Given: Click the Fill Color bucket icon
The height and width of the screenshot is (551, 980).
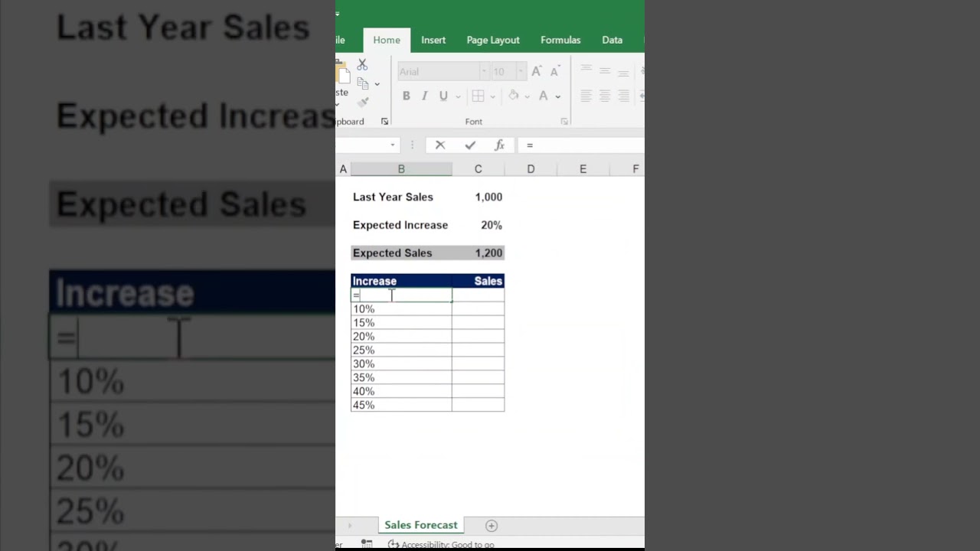Looking at the screenshot, I should tap(514, 96).
